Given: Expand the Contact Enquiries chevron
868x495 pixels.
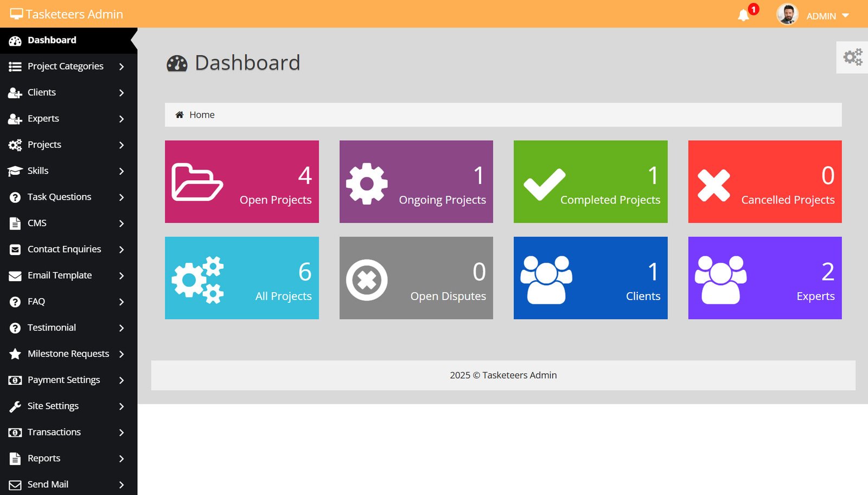Looking at the screenshot, I should pyautogui.click(x=122, y=250).
